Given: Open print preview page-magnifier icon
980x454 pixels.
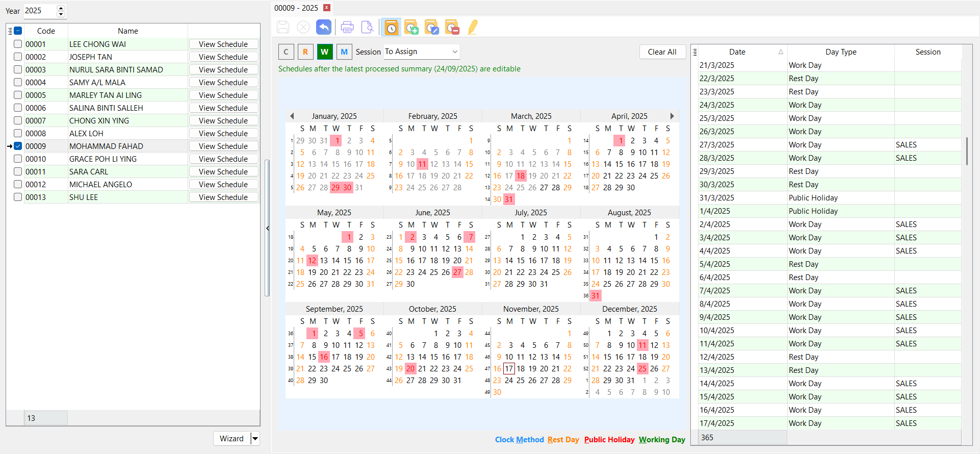Looking at the screenshot, I should coord(367,27).
